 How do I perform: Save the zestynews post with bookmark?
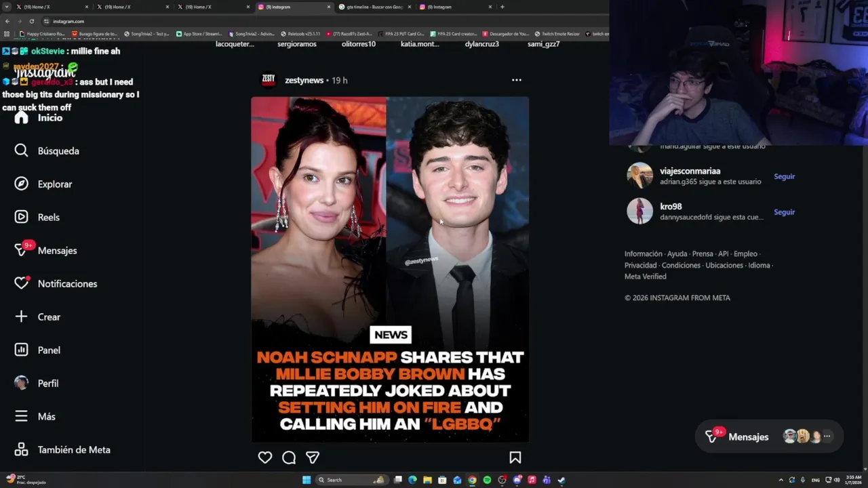pos(515,457)
